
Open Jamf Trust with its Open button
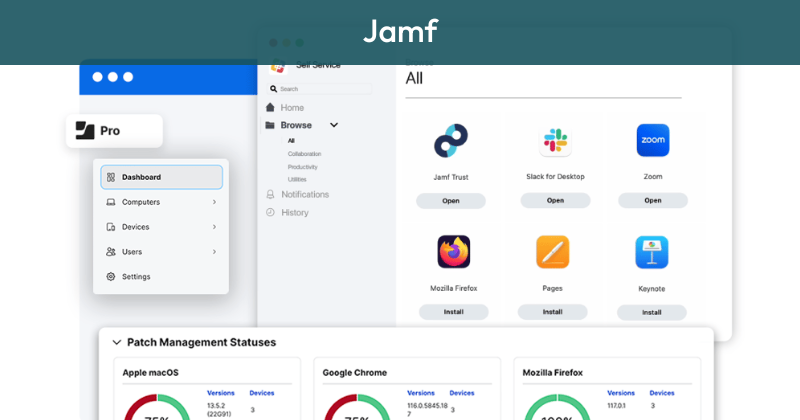pyautogui.click(x=451, y=201)
